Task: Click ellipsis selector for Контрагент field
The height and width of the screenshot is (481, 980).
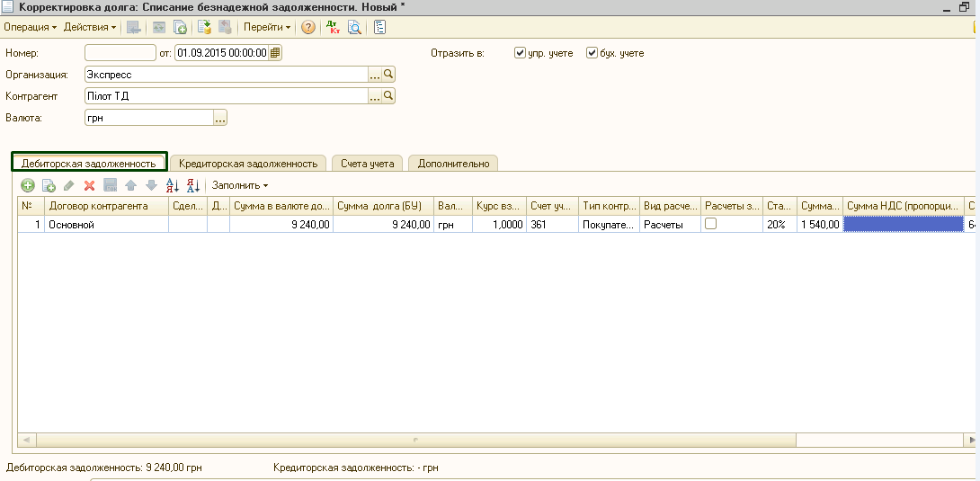Action: [375, 96]
